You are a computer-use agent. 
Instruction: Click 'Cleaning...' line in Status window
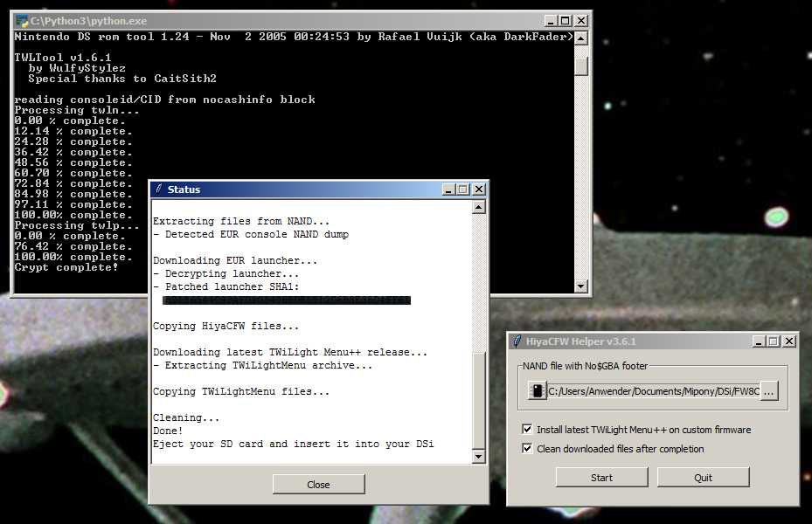point(186,417)
